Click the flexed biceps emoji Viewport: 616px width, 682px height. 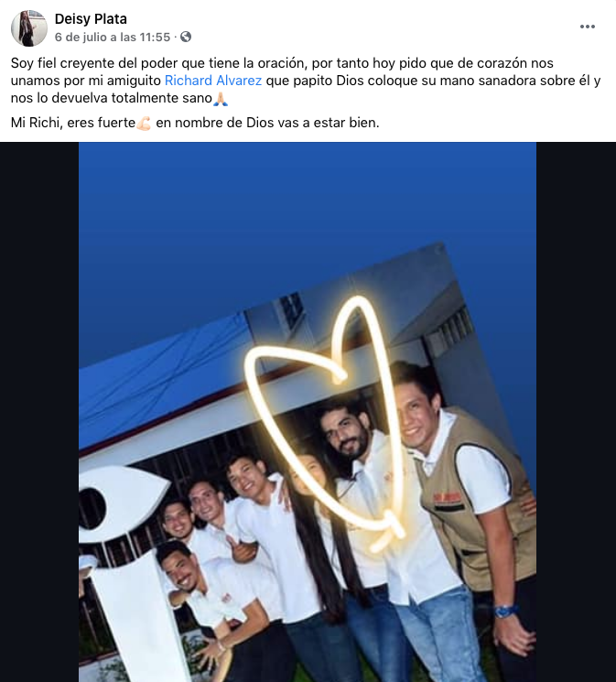[144, 123]
